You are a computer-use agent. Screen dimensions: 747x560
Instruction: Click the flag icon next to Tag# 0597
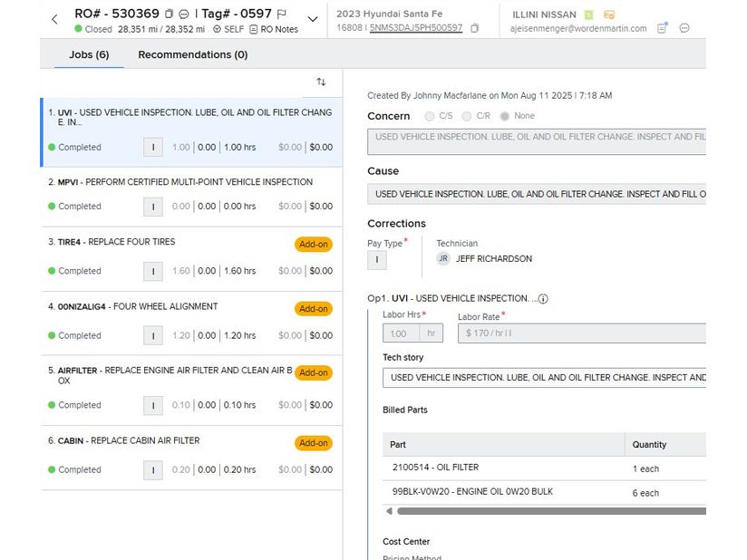281,14
